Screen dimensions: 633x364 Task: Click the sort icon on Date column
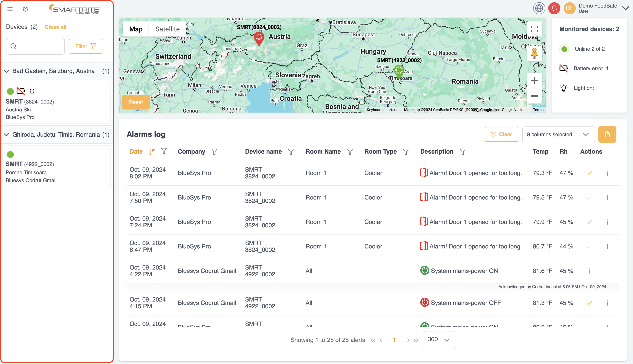[x=151, y=152]
